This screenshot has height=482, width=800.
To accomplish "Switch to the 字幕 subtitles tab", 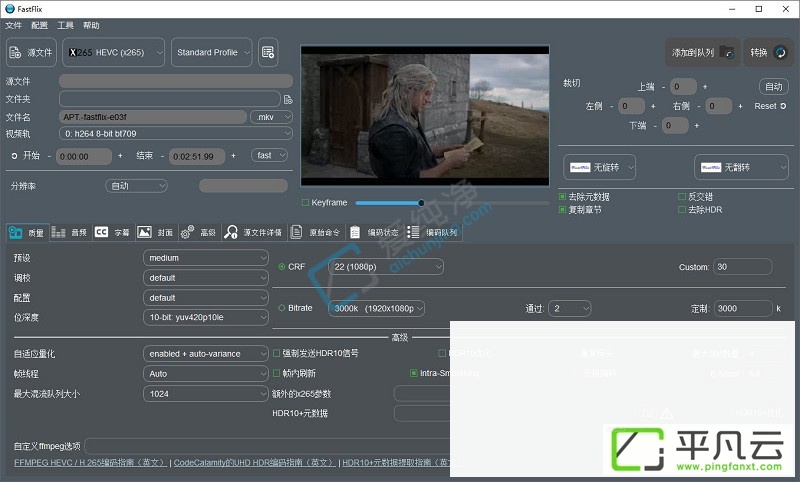I will [113, 233].
